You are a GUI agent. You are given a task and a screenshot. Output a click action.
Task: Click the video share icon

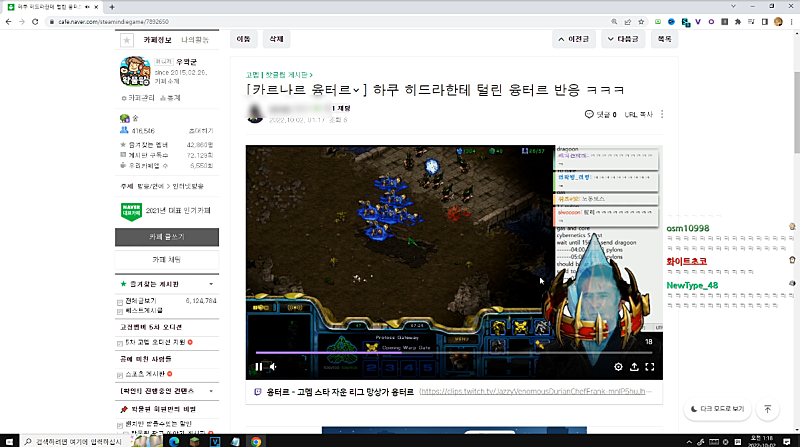click(x=634, y=367)
